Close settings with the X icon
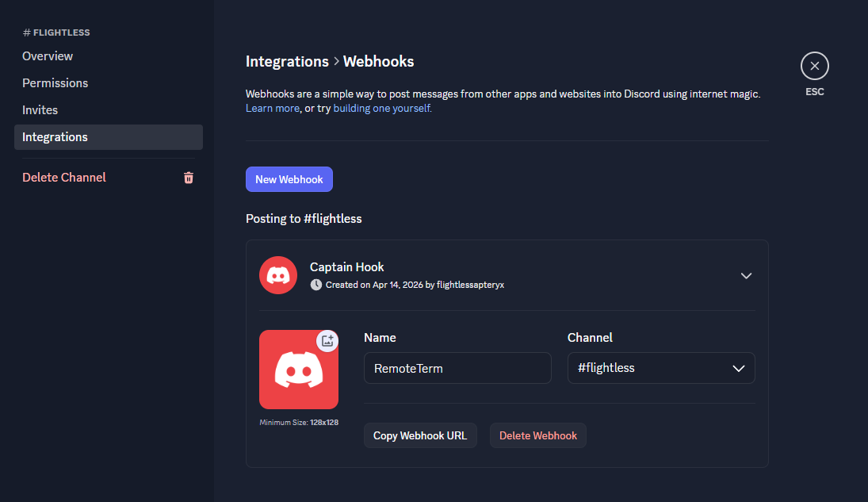868x502 pixels. point(814,66)
